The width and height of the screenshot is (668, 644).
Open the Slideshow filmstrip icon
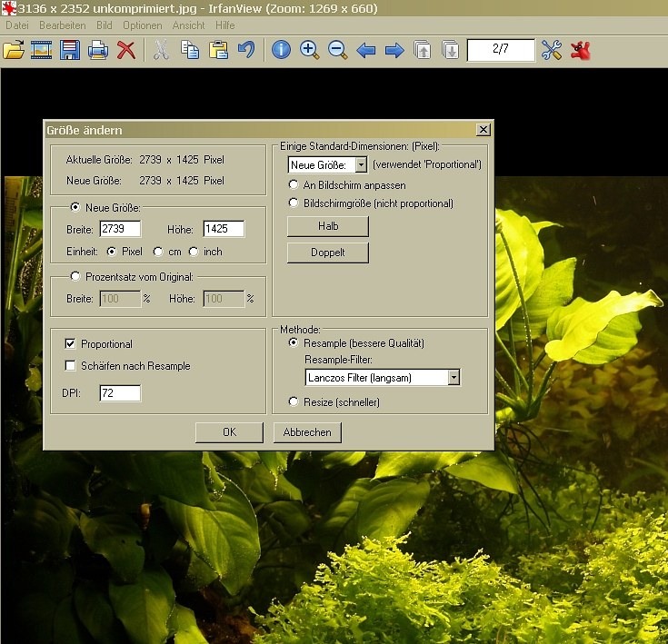point(41,50)
